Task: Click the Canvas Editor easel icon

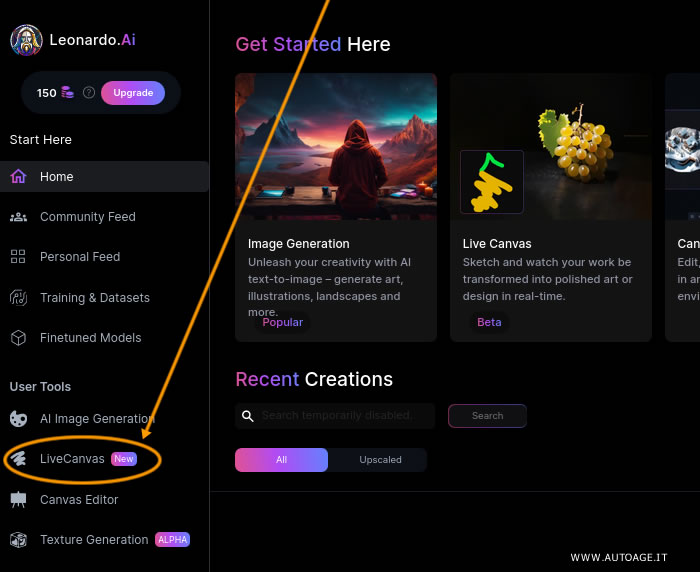Action: (18, 500)
